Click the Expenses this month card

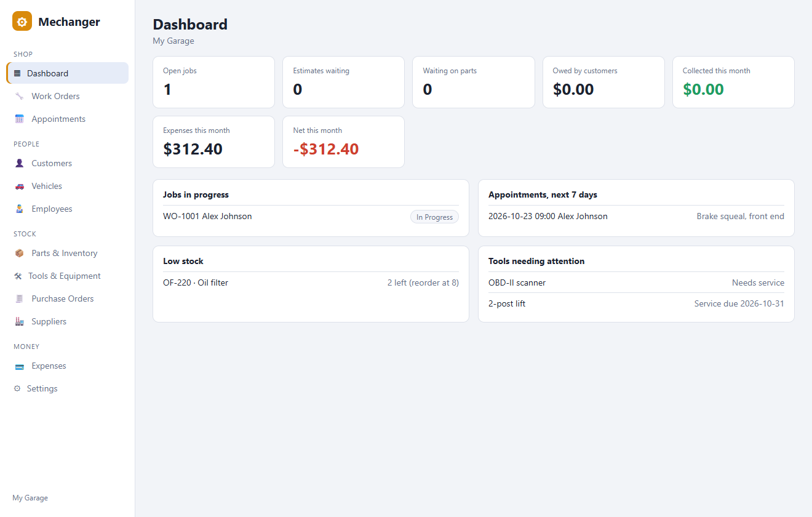pyautogui.click(x=213, y=142)
